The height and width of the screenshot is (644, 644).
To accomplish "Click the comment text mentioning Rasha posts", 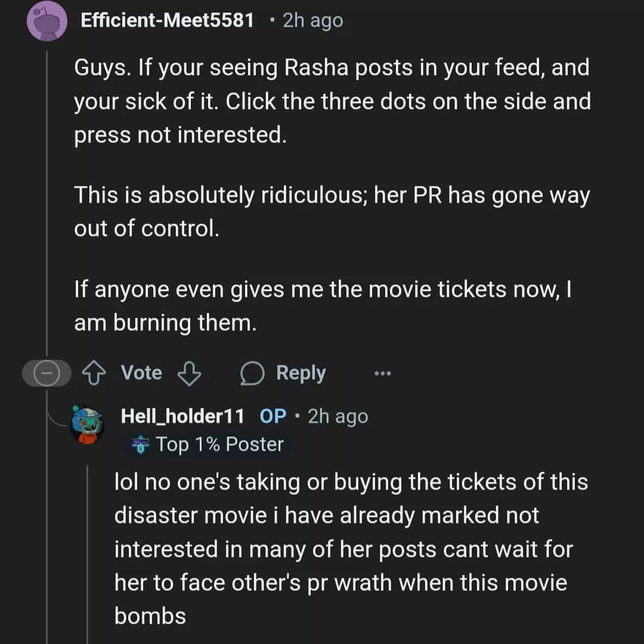I will click(x=332, y=101).
